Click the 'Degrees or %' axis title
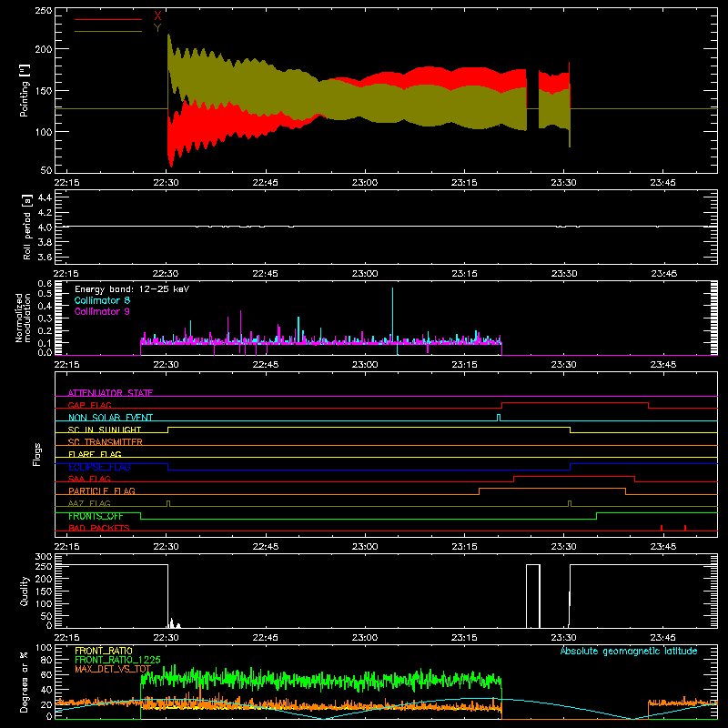 25,682
